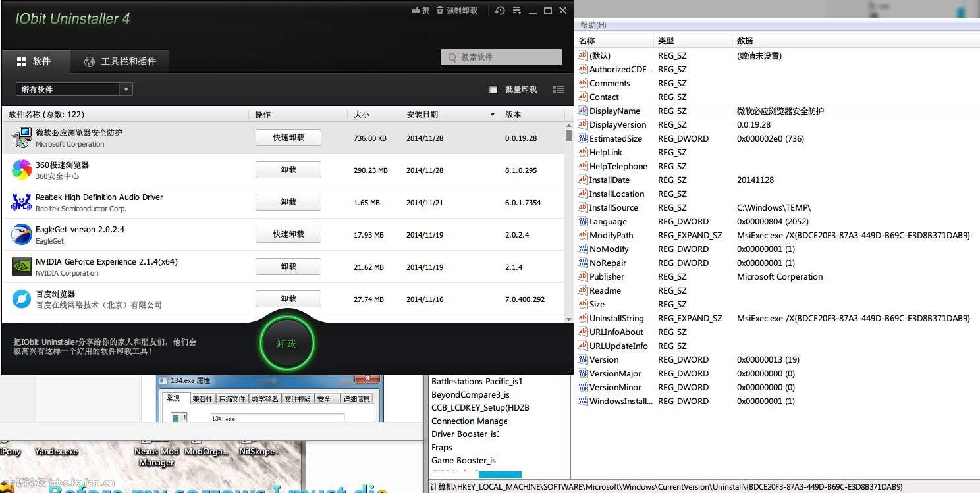Screen dimensions: 980x493
Task: Click 快速卸载 for EagleGet version 2.0.2.4
Action: click(288, 234)
